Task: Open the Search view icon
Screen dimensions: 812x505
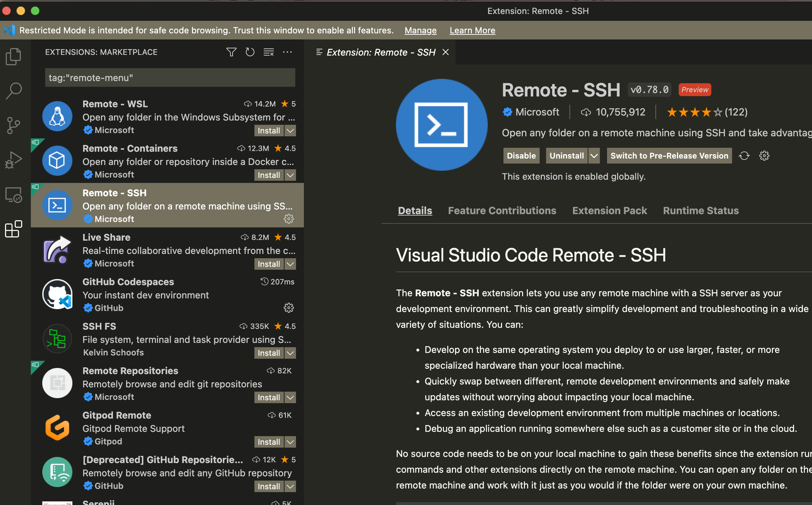Action: [x=14, y=91]
